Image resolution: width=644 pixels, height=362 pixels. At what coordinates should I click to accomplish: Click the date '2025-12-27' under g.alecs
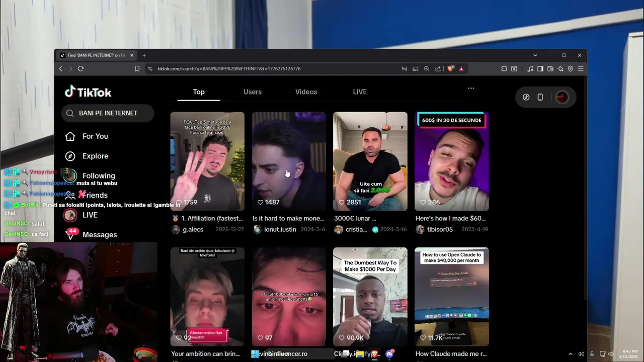click(229, 229)
